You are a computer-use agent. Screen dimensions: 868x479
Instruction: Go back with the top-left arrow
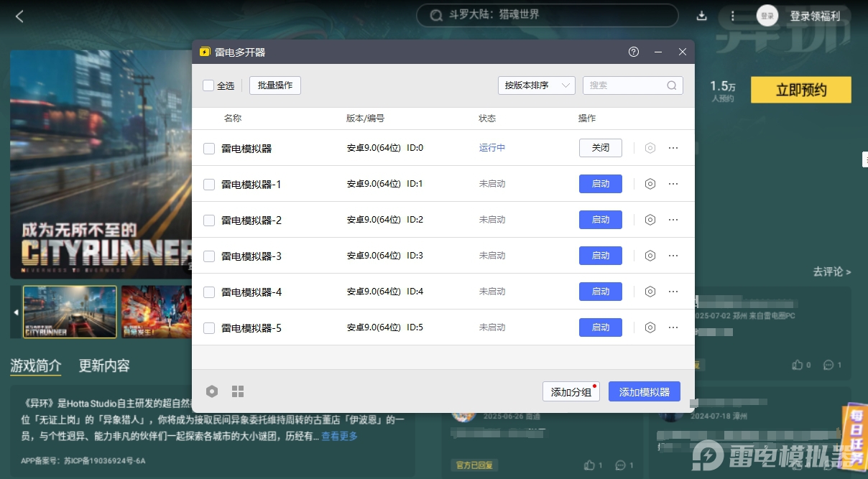point(19,17)
